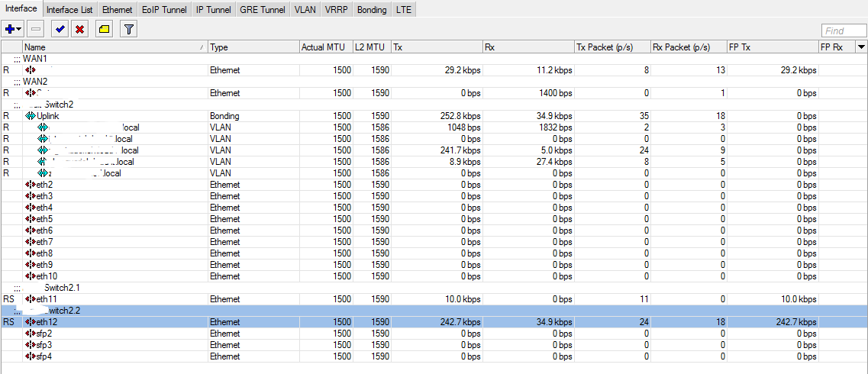868x374 pixels.
Task: Click the sfp4 interface icon
Action: coord(31,356)
